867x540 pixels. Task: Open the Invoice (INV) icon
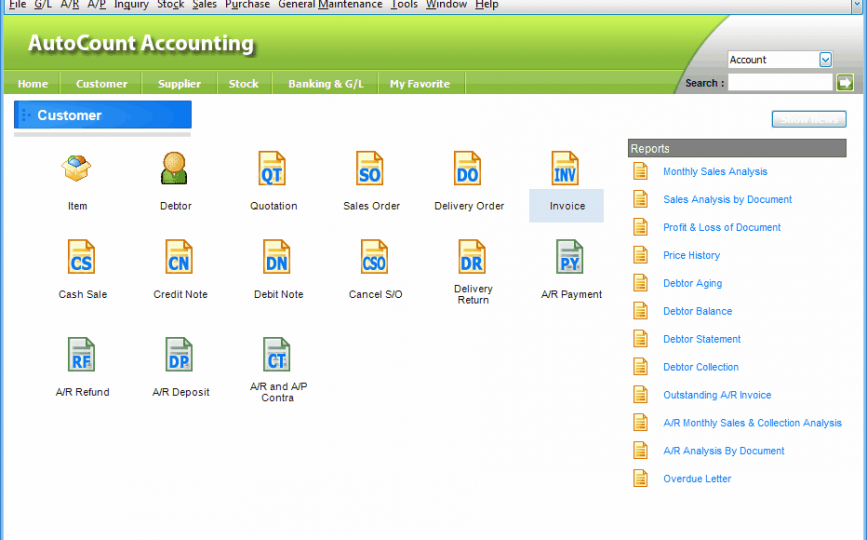coord(566,170)
